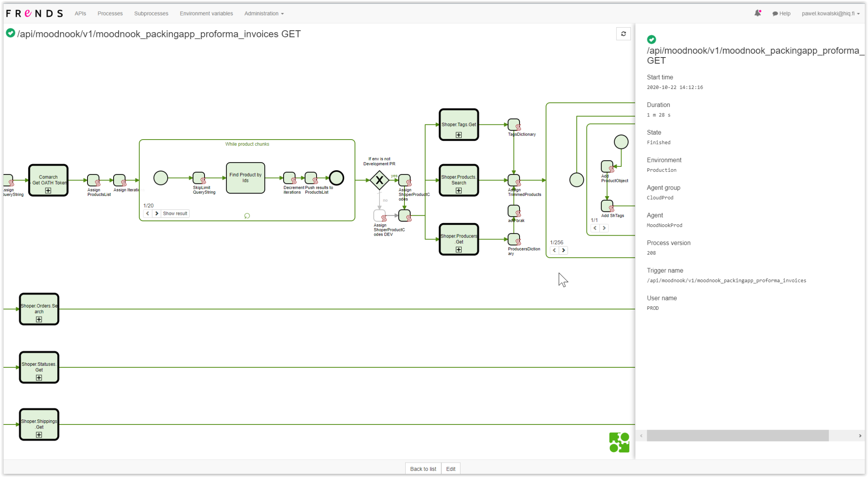Image resolution: width=868 pixels, height=477 pixels.
Task: Select the Find Product by Ids task
Action: click(245, 178)
